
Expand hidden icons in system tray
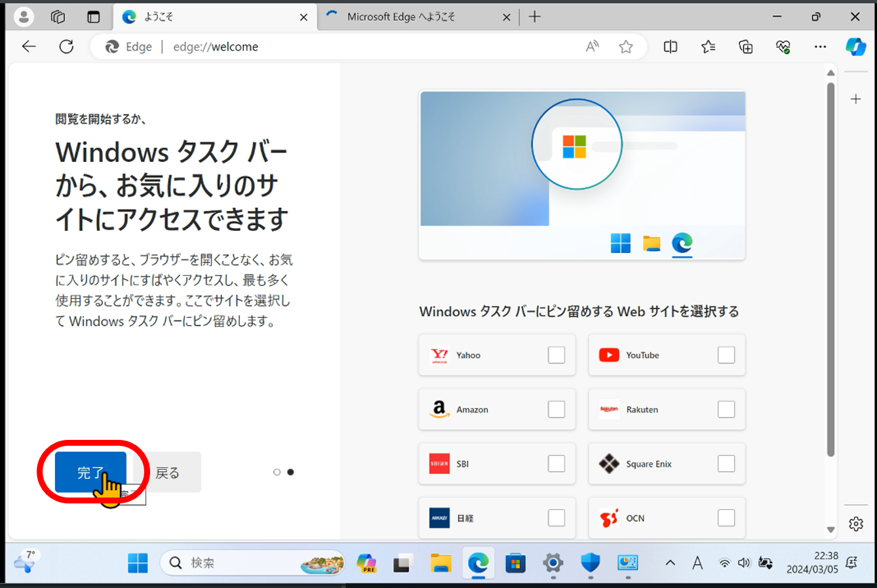(x=670, y=562)
